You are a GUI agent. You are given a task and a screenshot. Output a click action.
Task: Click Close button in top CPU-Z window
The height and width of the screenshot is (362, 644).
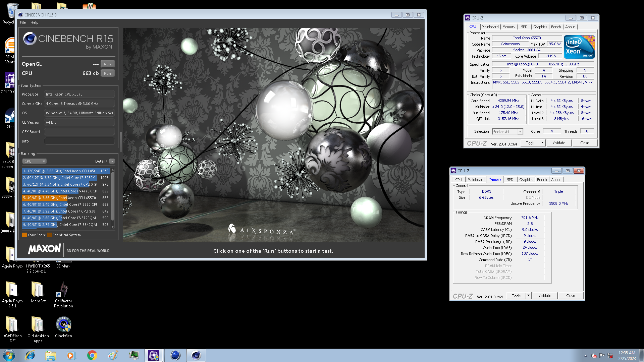click(585, 143)
